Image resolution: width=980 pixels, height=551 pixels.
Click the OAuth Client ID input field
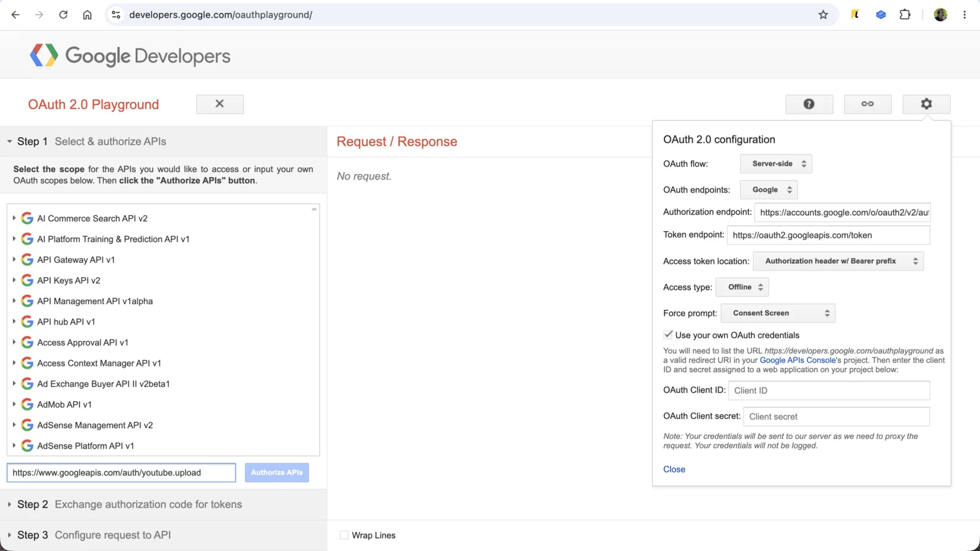pyautogui.click(x=829, y=390)
